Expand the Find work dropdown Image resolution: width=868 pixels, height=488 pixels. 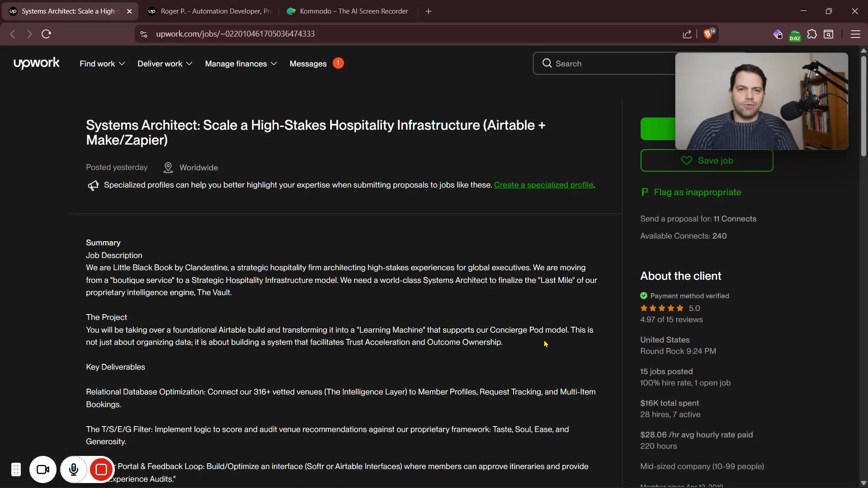[102, 64]
